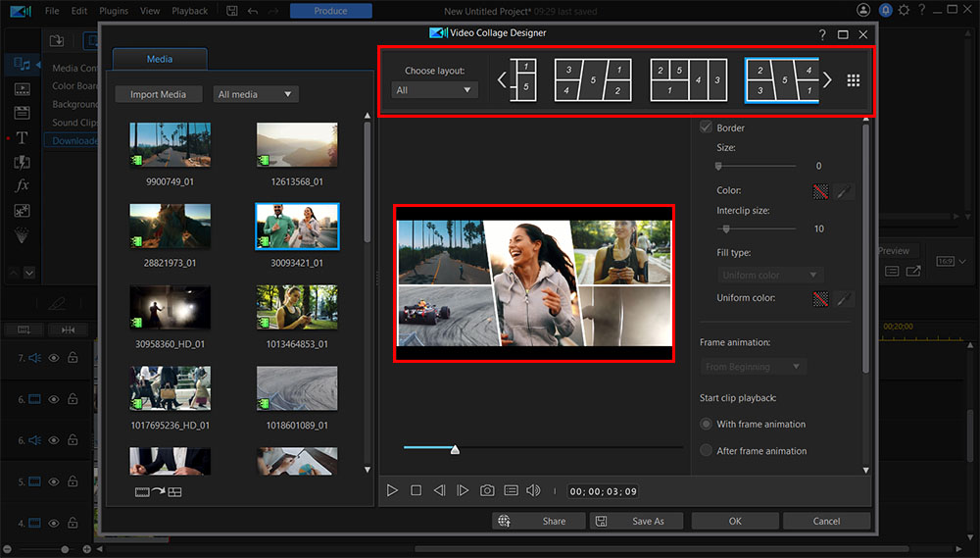Image resolution: width=980 pixels, height=558 pixels.
Task: Uncheck the Border checkbox
Action: [706, 127]
